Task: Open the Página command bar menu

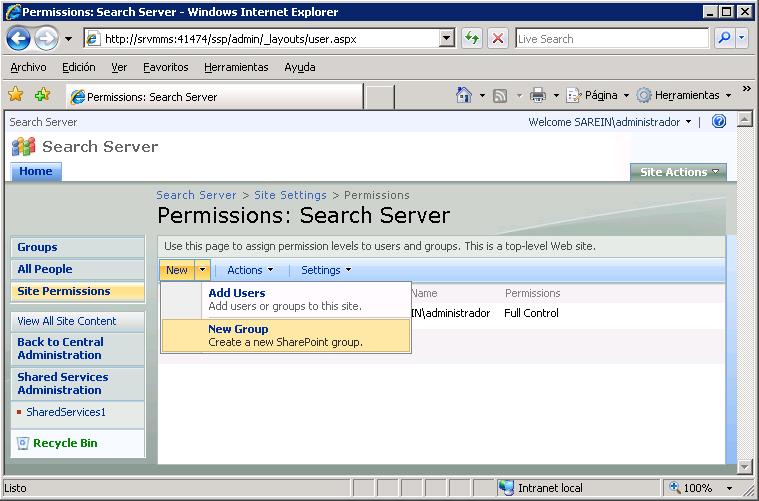Action: click(x=597, y=95)
